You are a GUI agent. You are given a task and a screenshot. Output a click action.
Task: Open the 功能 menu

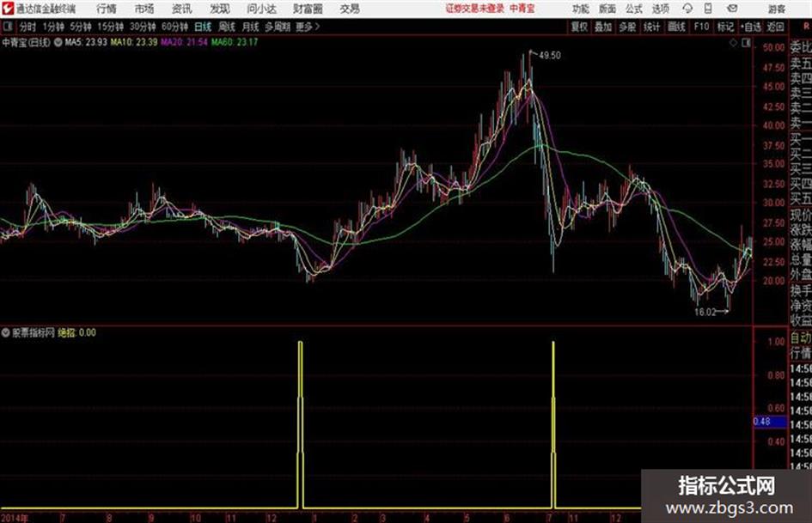pyautogui.click(x=581, y=9)
